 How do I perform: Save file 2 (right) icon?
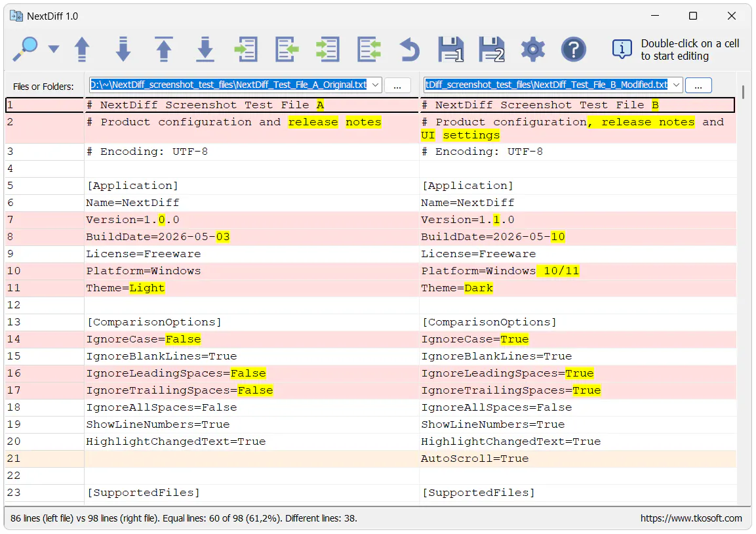pos(492,49)
